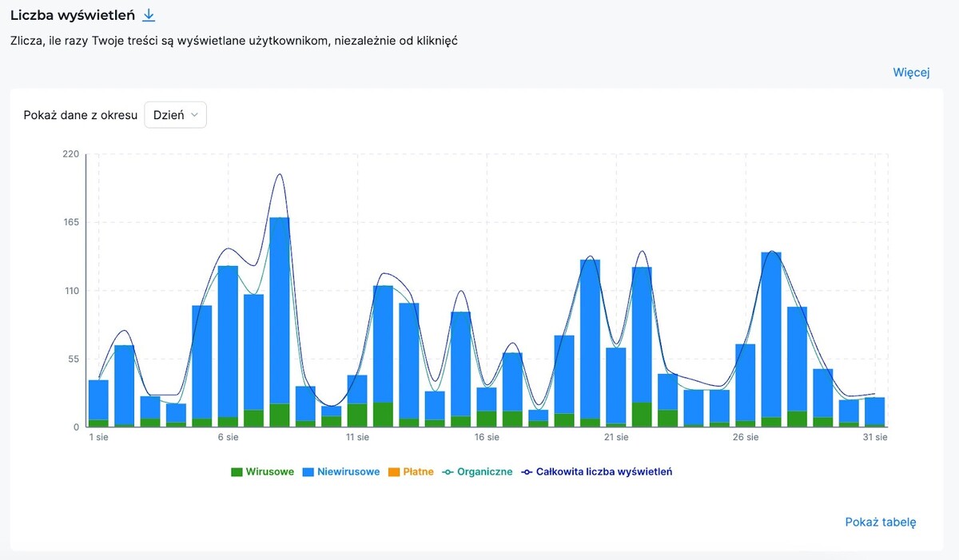Click the 11 sie axis label
The width and height of the screenshot is (959, 560).
[x=357, y=438]
